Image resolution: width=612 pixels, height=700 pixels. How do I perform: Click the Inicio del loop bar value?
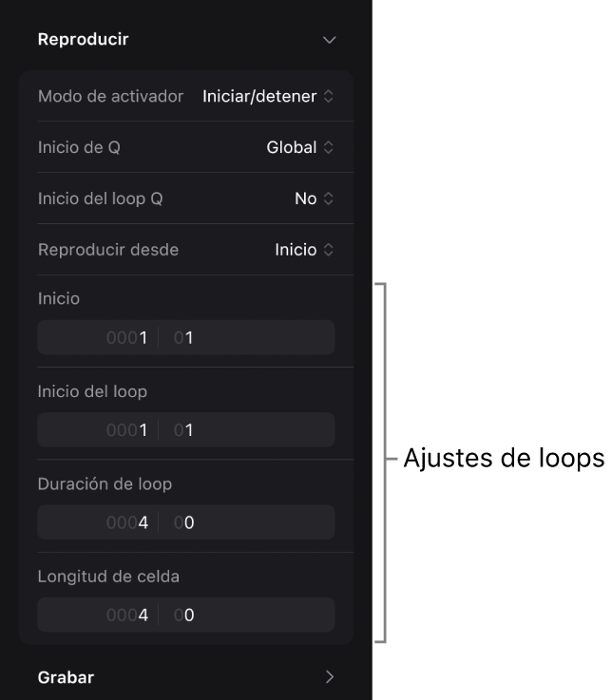[127, 430]
